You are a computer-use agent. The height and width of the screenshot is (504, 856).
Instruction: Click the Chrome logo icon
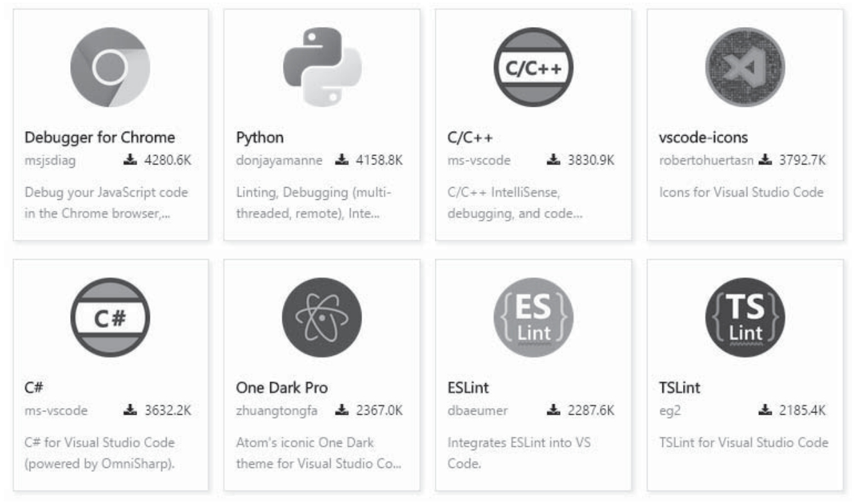111,67
